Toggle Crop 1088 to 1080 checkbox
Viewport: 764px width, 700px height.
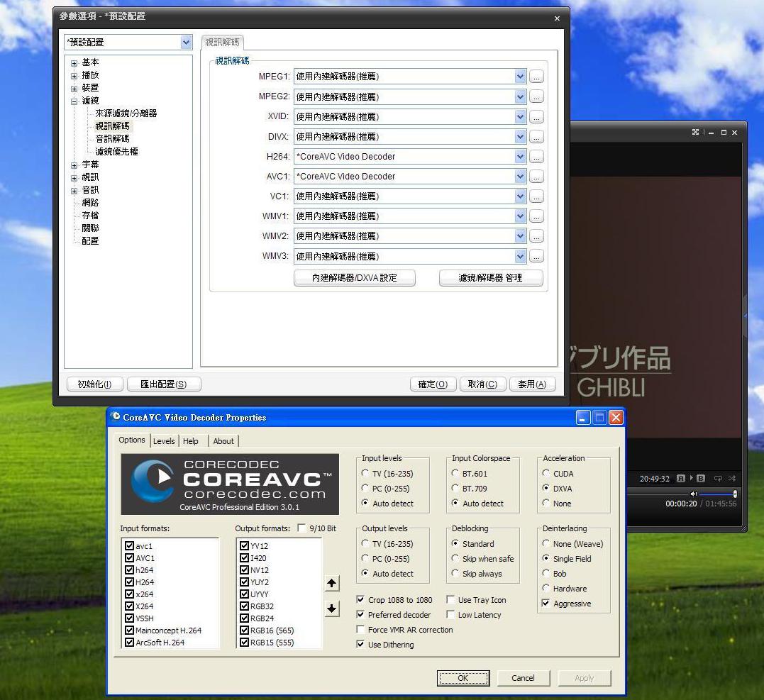point(360,600)
